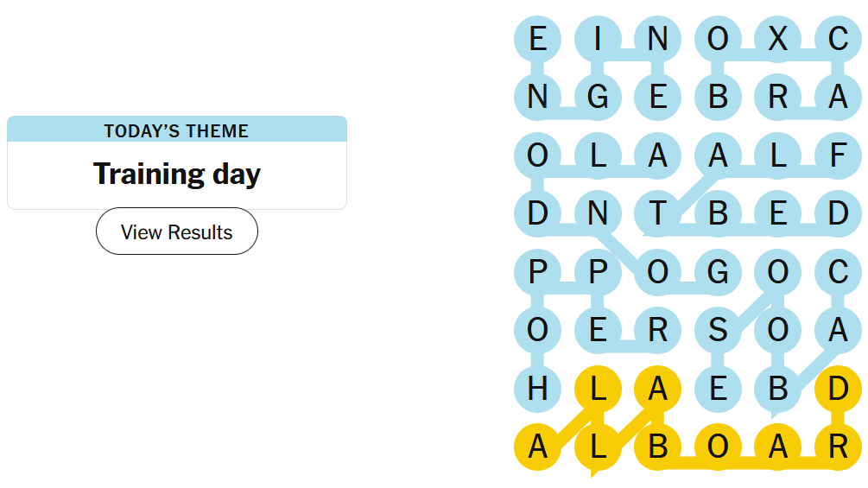This screenshot has width=868, height=488.
Task: Tap the yellow A between O and R
Action: pos(778,448)
